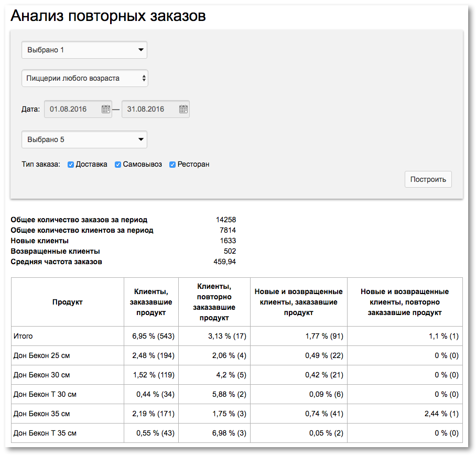Toggle the Доставка checkbox
The width and height of the screenshot is (476, 455).
71,165
